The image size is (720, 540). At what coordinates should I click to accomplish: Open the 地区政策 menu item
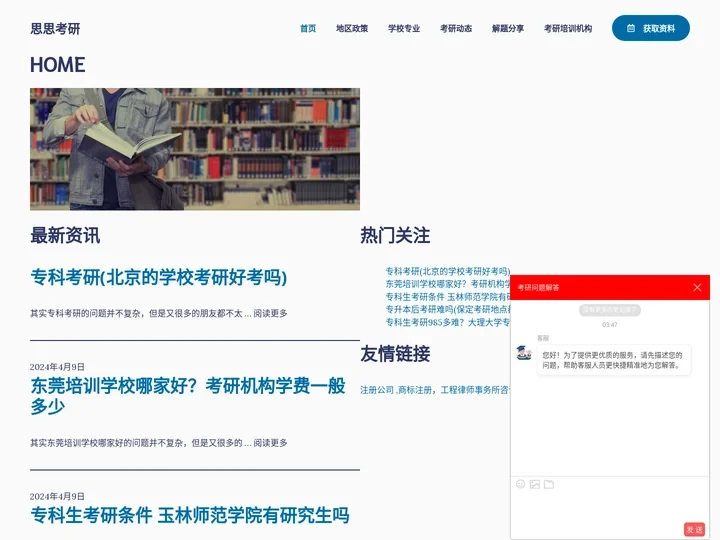(x=352, y=28)
